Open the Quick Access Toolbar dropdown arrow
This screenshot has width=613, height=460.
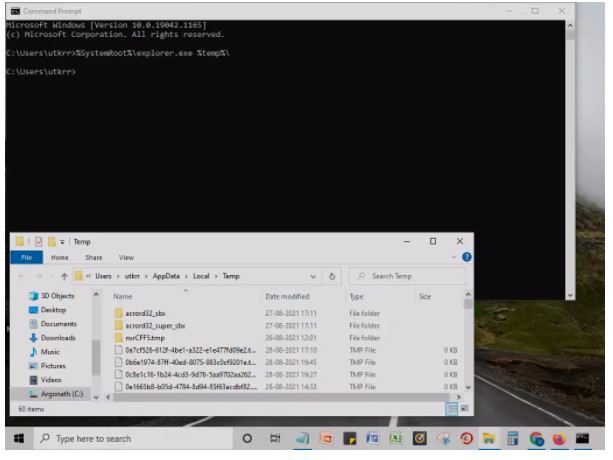(60, 242)
